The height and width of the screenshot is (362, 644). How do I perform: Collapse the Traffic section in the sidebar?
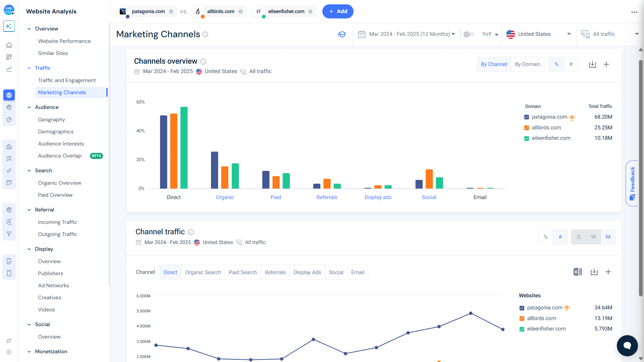click(x=30, y=68)
